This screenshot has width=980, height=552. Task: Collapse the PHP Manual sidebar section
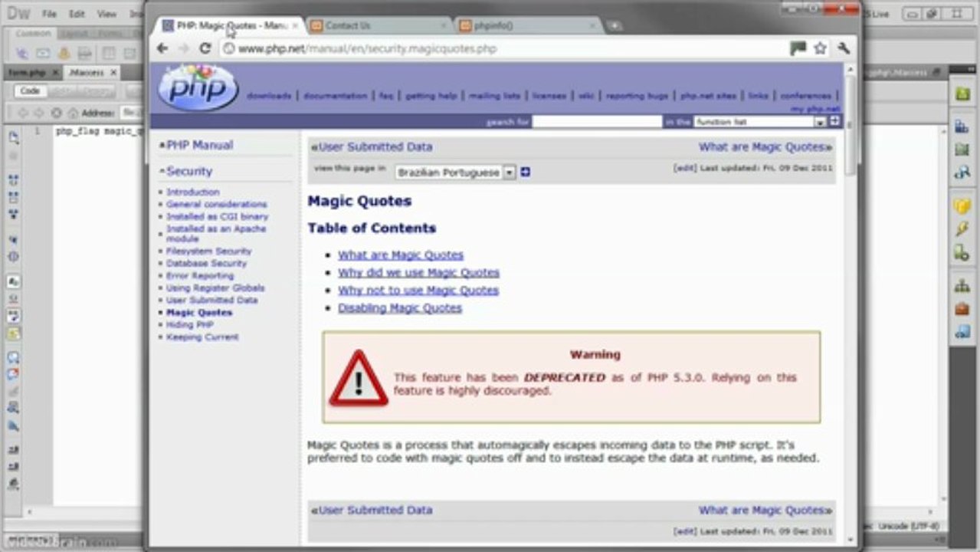click(195, 145)
